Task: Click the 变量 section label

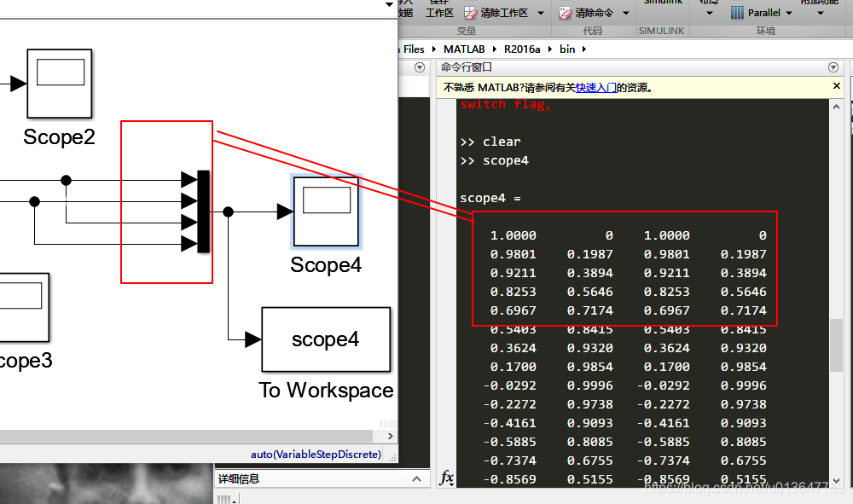Action: 467,31
